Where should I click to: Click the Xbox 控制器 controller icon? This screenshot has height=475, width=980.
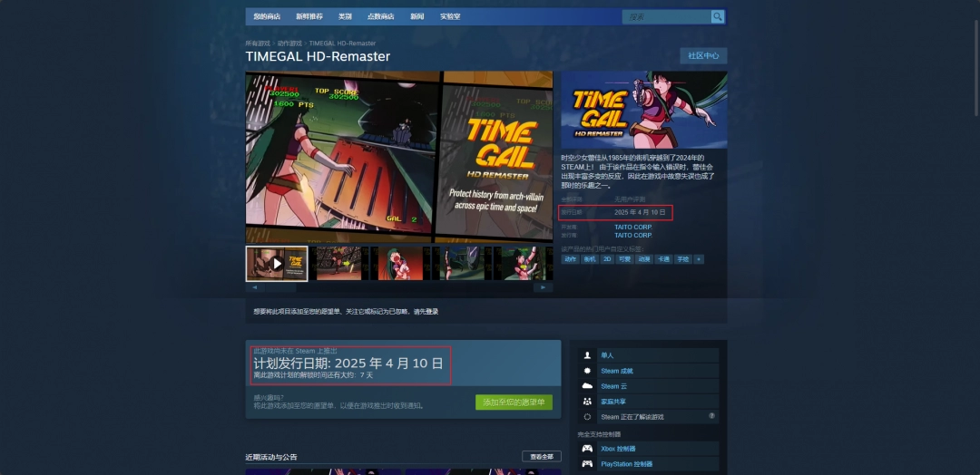[587, 449]
